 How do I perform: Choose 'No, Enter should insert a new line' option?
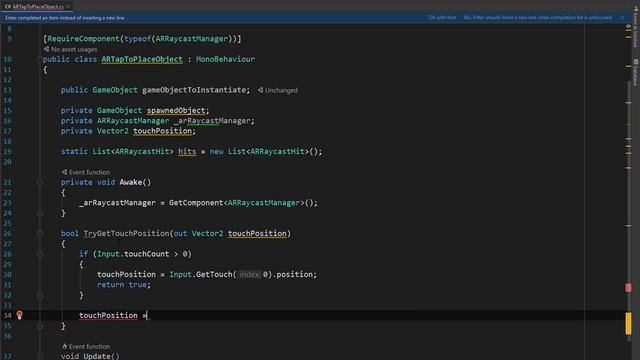(x=538, y=18)
